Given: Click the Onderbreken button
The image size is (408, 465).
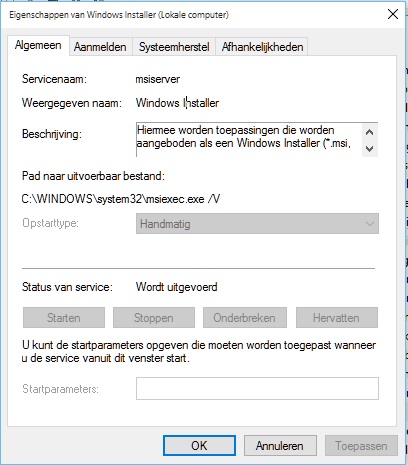Looking at the screenshot, I should tap(245, 318).
